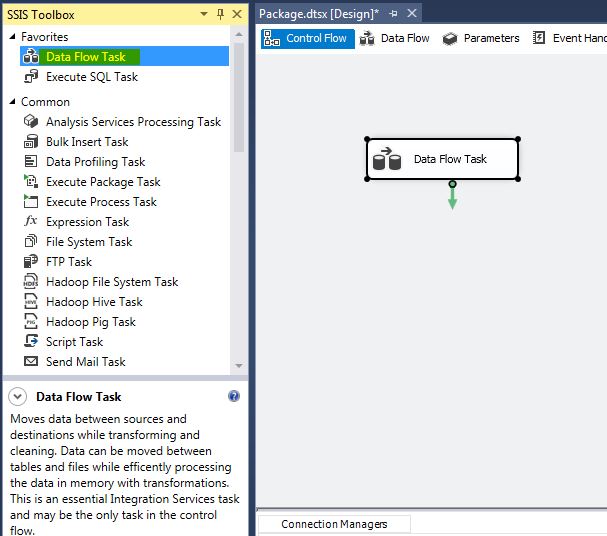Viewport: 607px width, 536px height.
Task: Click the Favorites group header
Action: [x=45, y=37]
